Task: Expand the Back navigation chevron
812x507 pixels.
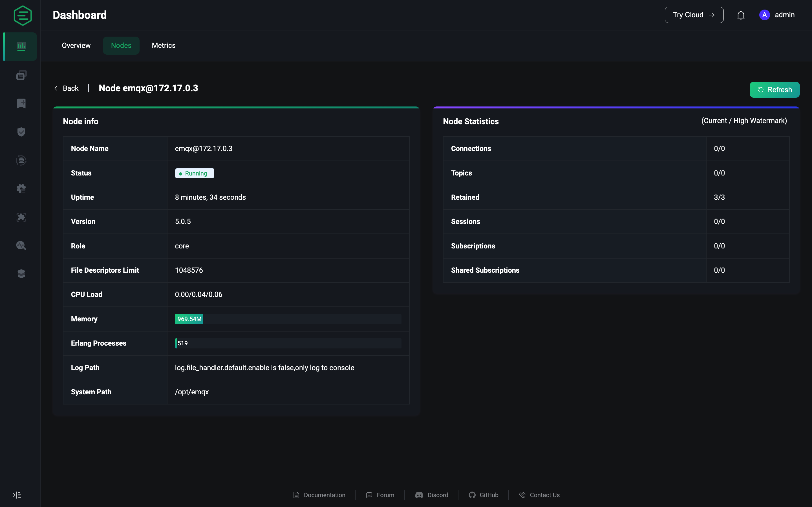Action: [x=56, y=88]
